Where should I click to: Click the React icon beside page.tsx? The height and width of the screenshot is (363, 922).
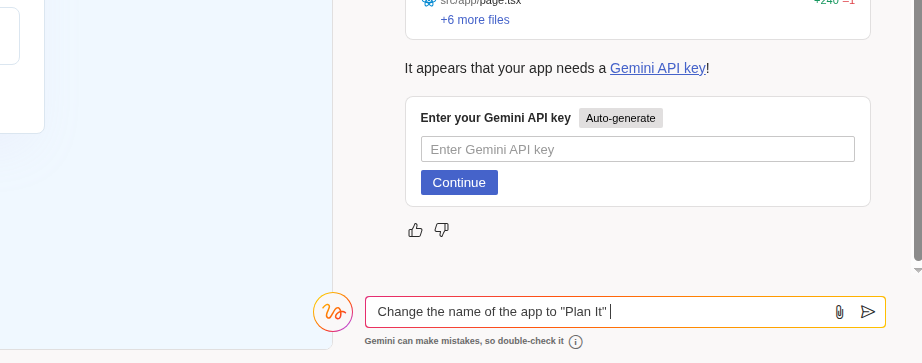coord(429,2)
